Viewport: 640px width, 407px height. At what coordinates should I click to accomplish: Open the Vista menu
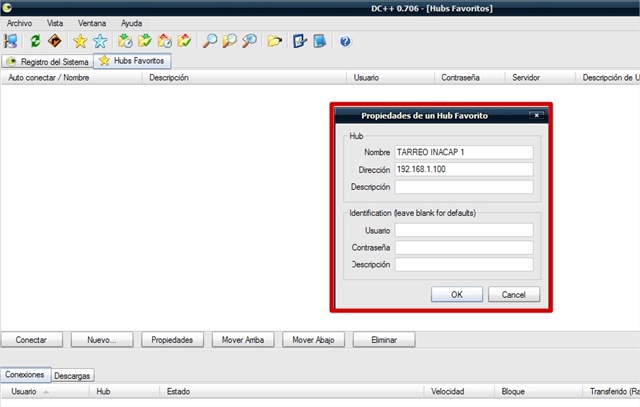(x=55, y=23)
